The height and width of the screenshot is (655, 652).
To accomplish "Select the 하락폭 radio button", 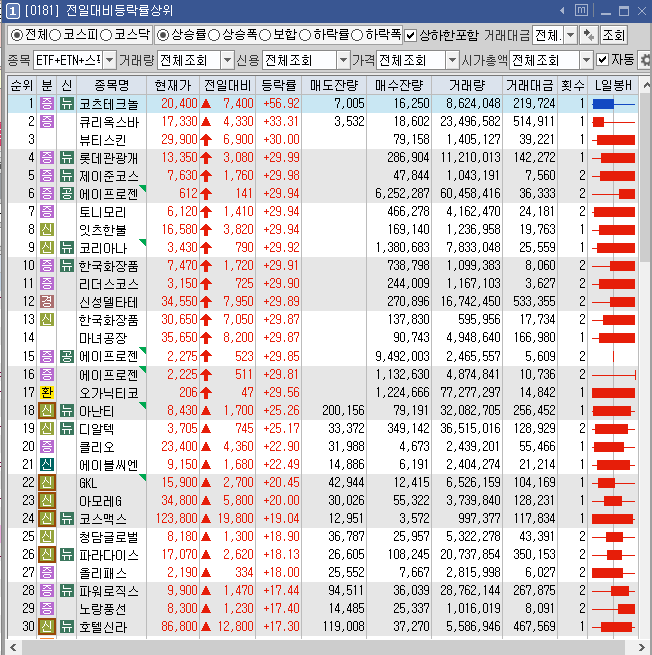I will (357, 35).
